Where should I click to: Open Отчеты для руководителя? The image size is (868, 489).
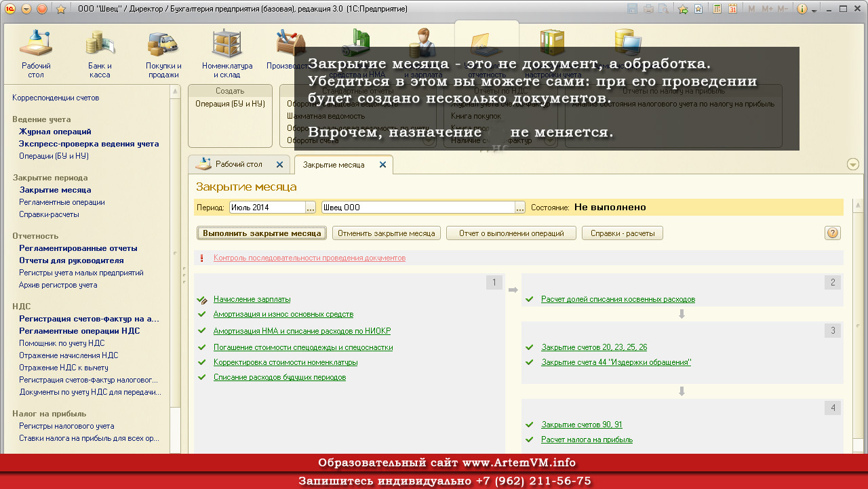(x=71, y=260)
